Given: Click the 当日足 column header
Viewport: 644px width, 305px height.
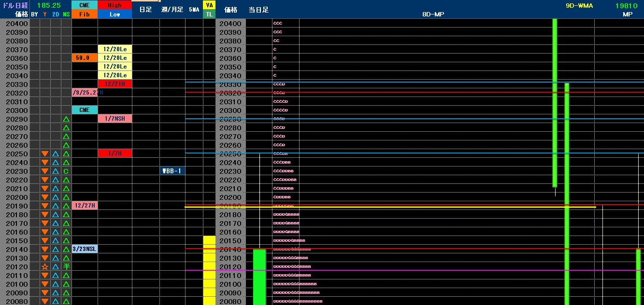Looking at the screenshot, I should [x=258, y=10].
